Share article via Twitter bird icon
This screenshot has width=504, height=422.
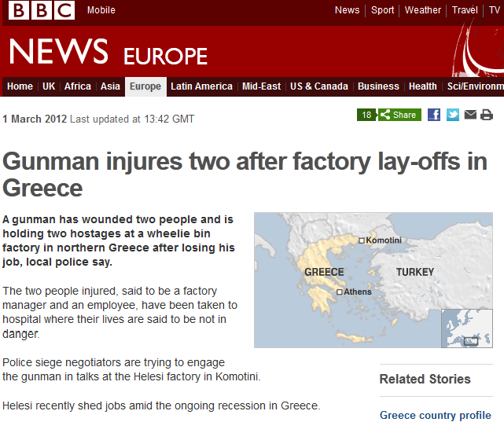point(453,115)
